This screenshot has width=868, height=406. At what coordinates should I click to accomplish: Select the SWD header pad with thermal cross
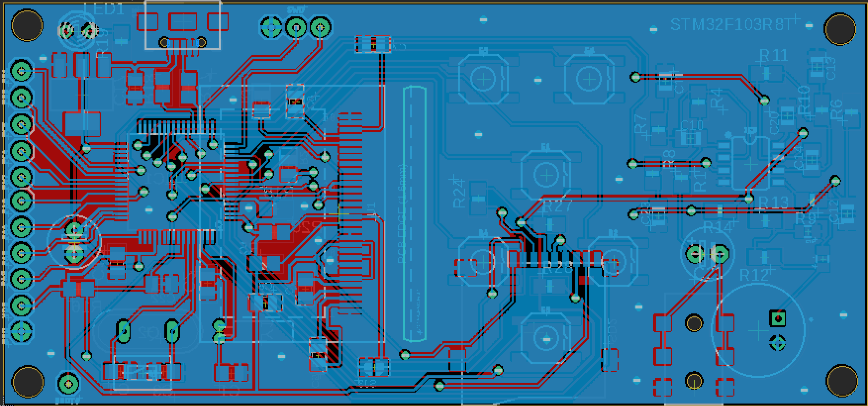coord(271,27)
